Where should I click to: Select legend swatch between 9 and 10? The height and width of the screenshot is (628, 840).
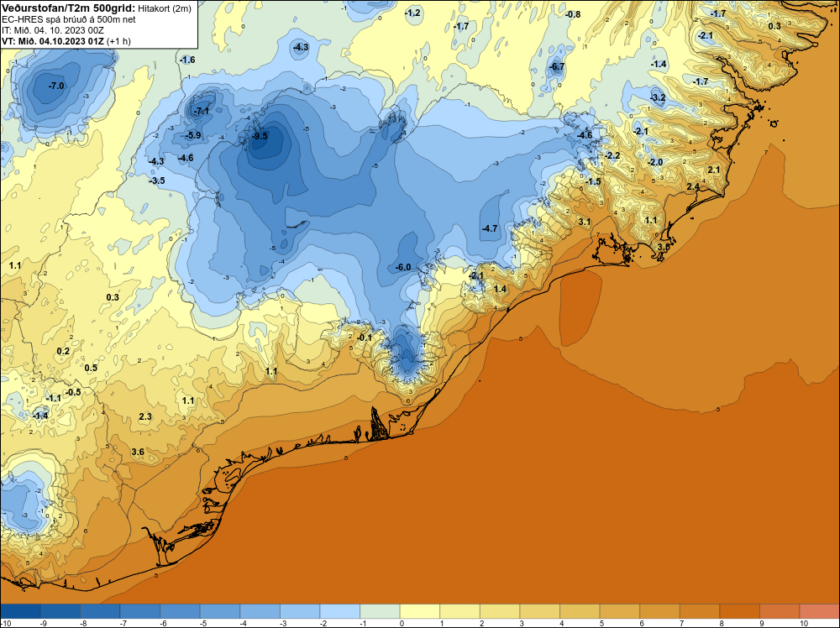(780, 611)
